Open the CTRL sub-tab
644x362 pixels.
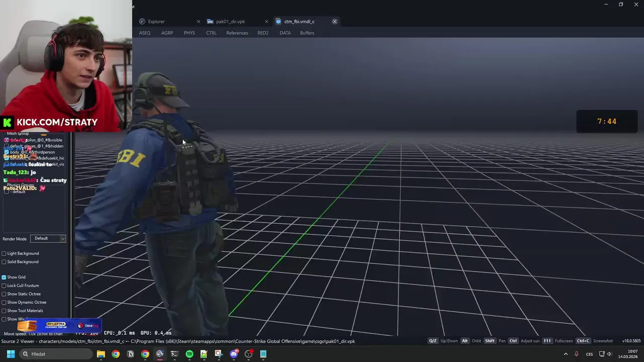211,33
